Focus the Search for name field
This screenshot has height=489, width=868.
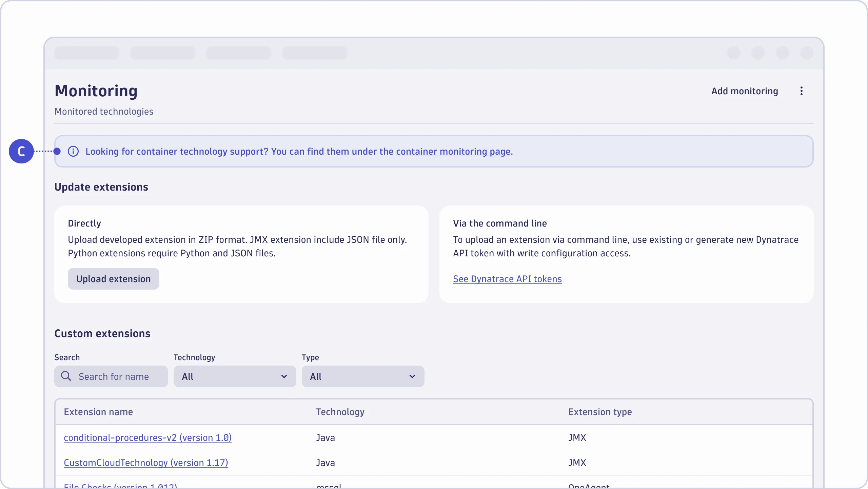point(111,376)
